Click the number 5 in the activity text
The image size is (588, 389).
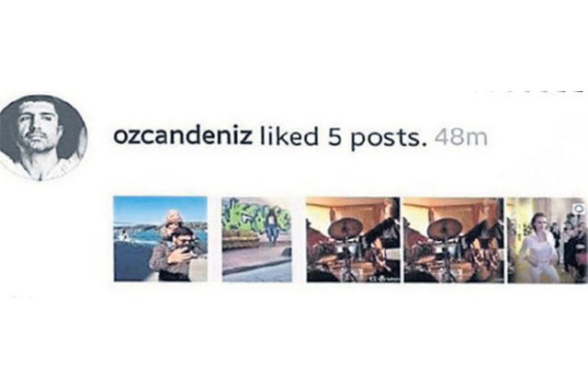[334, 137]
